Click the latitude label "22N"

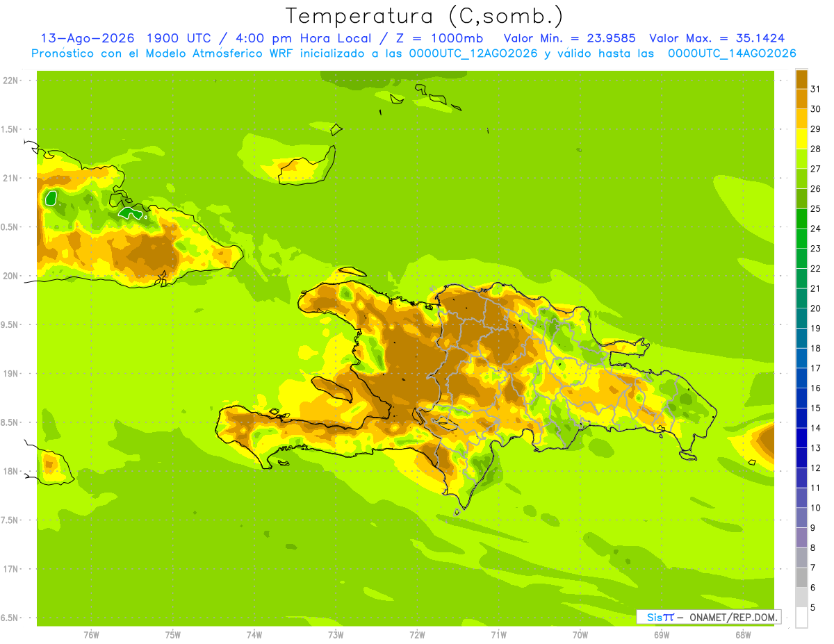coord(12,81)
